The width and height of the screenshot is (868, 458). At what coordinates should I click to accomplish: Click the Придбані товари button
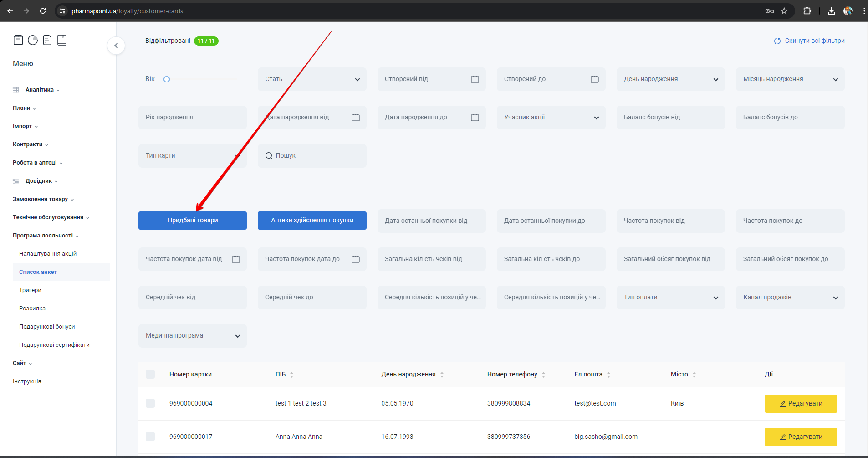pos(193,221)
